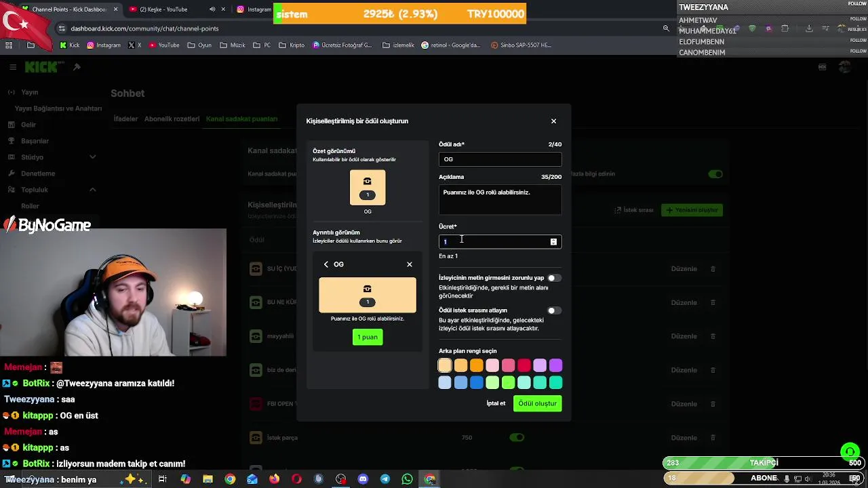Click the Ücret field stepper arrows
Image resolution: width=868 pixels, height=488 pixels.
click(553, 242)
